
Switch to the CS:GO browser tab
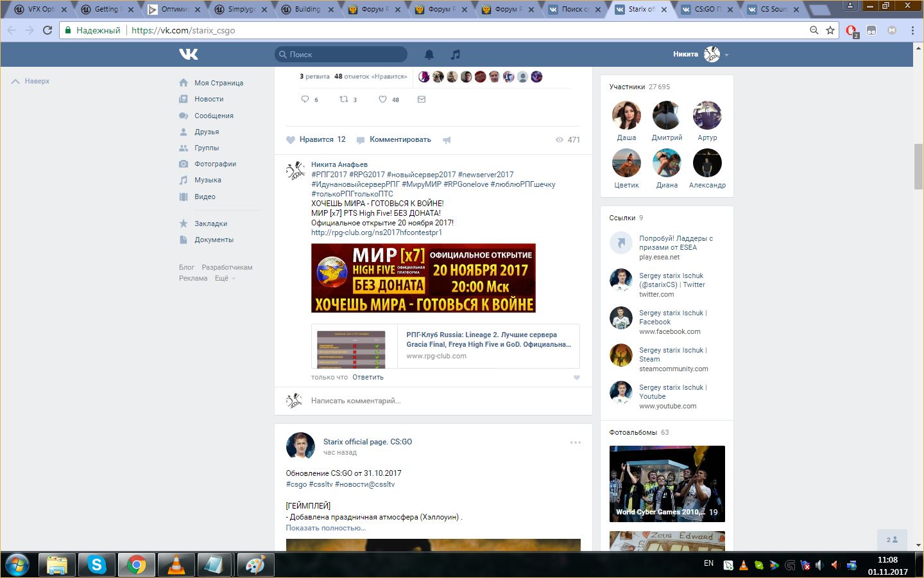(706, 9)
